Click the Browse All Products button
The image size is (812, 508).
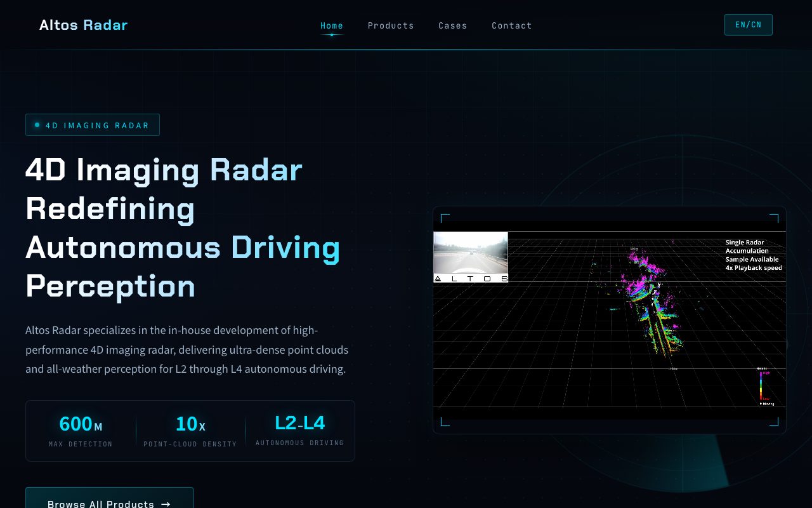click(x=109, y=498)
